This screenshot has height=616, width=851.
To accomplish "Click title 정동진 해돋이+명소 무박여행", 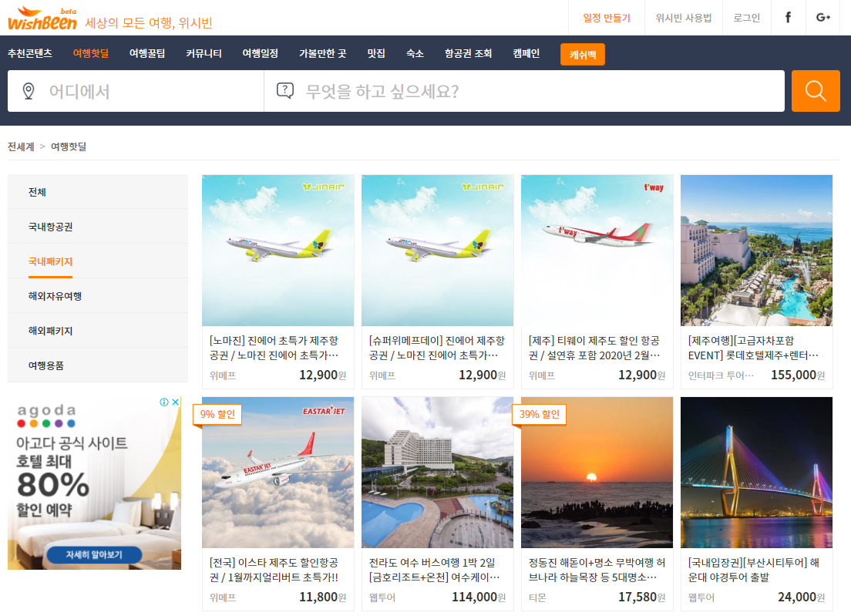I will pos(597,569).
